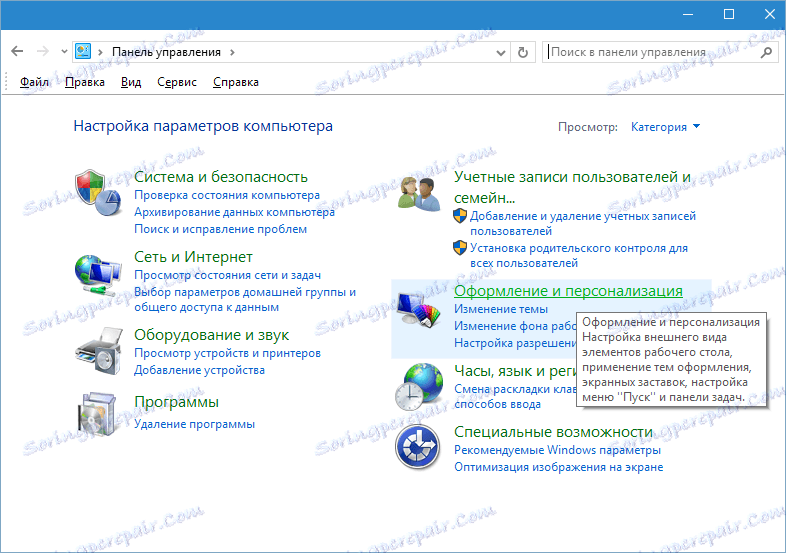Open the Clock, Language, Region globe icon
Screen dimensions: 786x553
click(419, 387)
